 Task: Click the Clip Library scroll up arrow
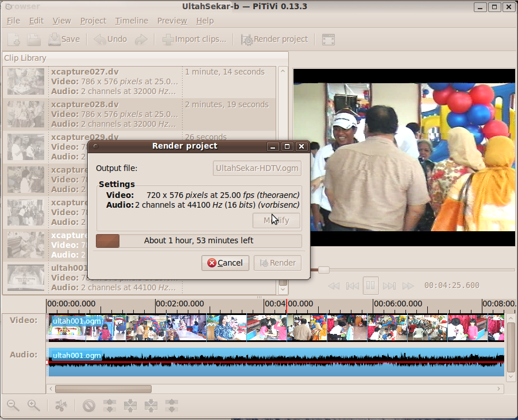(x=283, y=71)
